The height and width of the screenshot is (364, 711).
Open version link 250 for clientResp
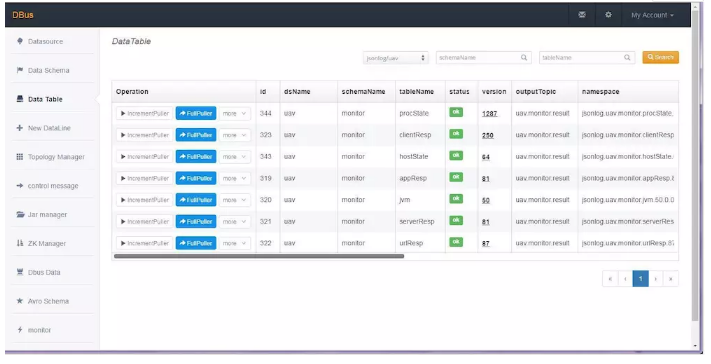(487, 136)
